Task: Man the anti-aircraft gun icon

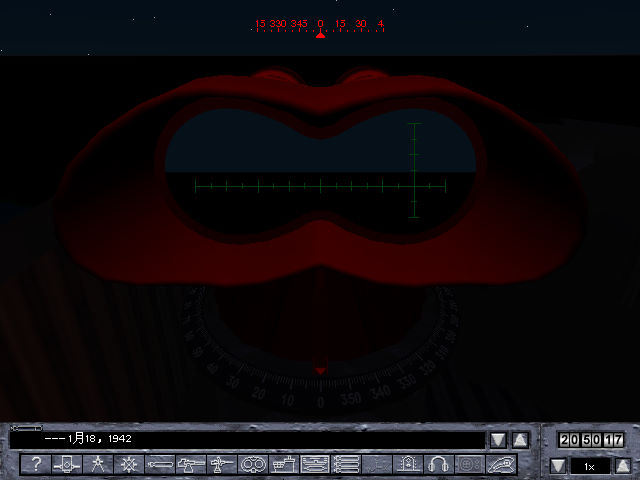Action: tap(222, 464)
